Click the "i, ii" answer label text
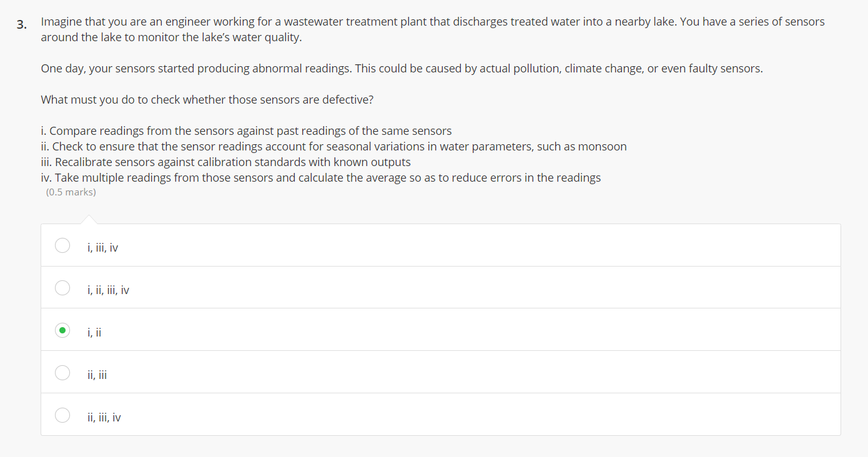 (x=94, y=333)
